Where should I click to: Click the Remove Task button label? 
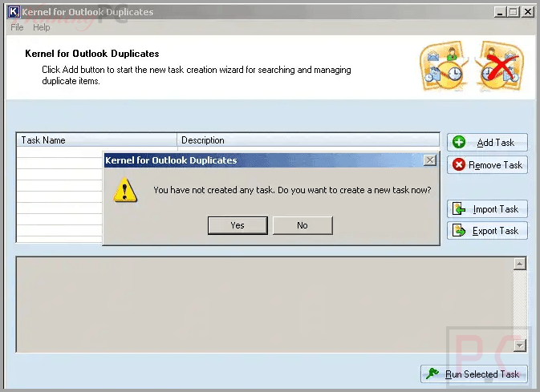495,165
